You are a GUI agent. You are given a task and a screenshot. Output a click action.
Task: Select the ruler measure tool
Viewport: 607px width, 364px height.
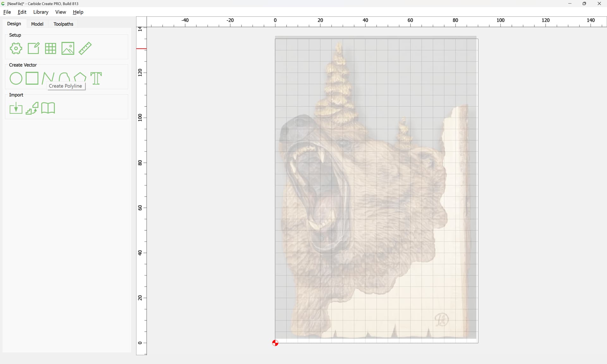coord(85,48)
